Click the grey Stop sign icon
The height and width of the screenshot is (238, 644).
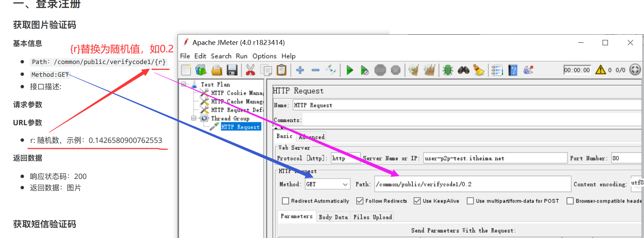(x=380, y=70)
